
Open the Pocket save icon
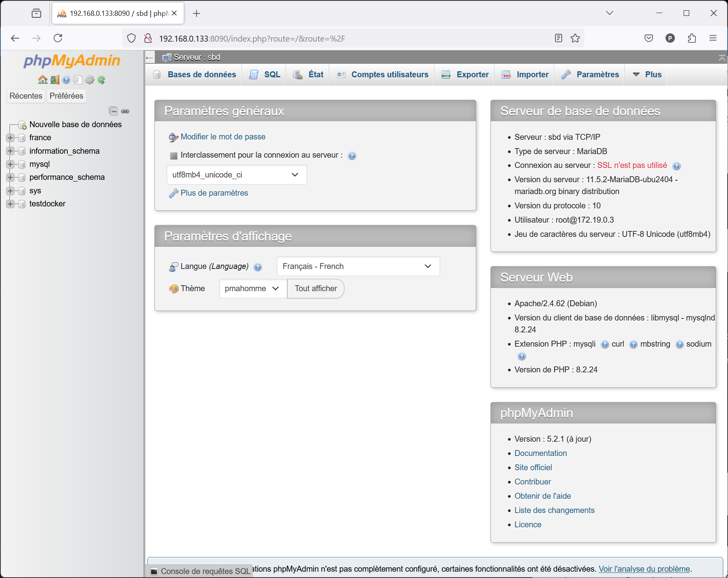(649, 38)
